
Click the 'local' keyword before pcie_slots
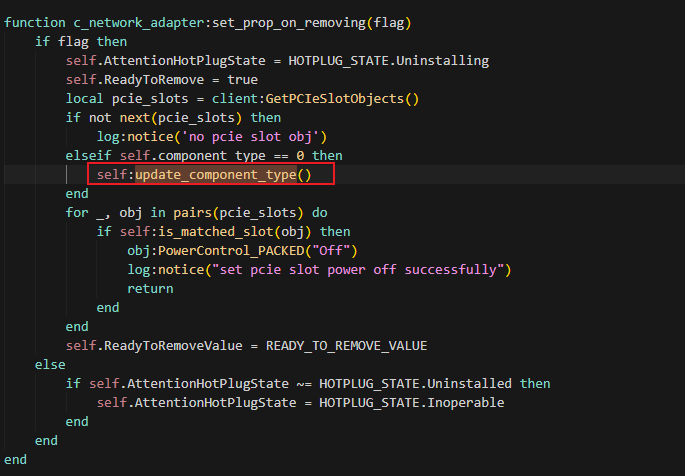85,98
